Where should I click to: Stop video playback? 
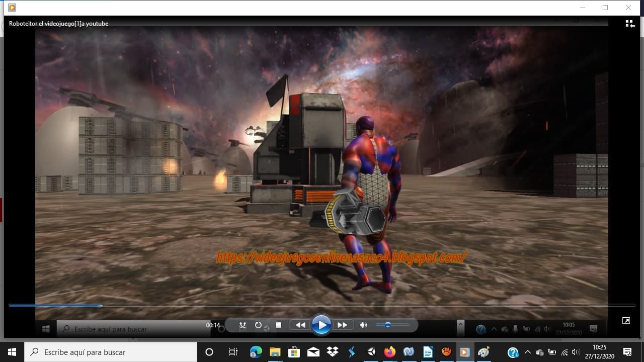tap(278, 325)
